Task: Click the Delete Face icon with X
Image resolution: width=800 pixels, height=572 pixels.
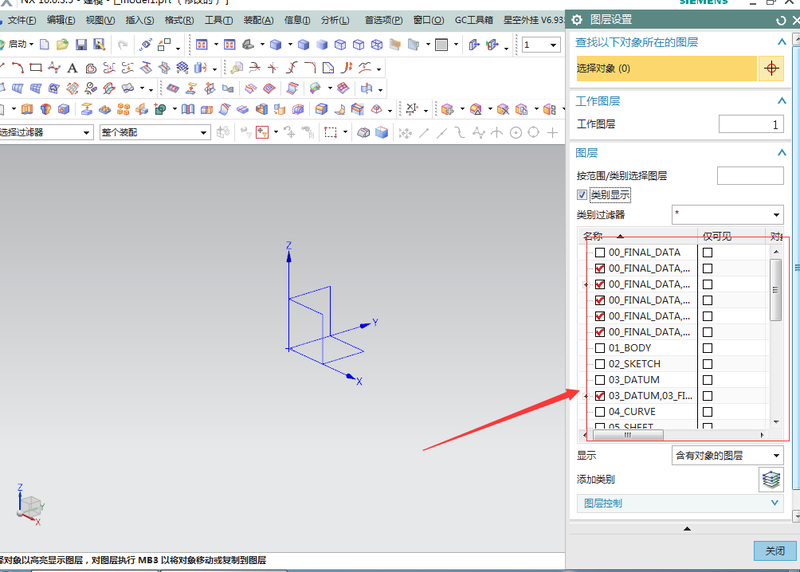Action: [x=503, y=109]
